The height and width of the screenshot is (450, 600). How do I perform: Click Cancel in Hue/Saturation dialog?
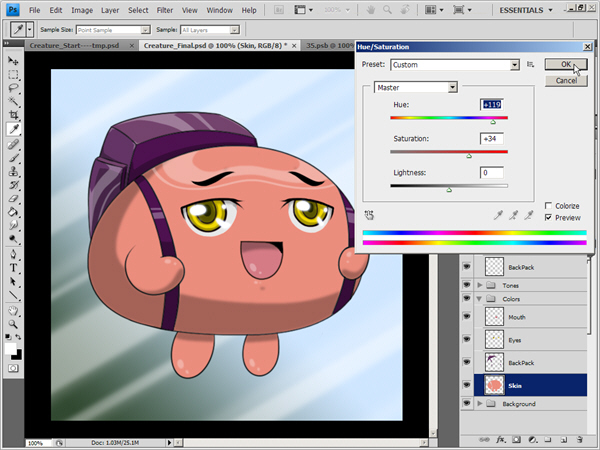566,80
